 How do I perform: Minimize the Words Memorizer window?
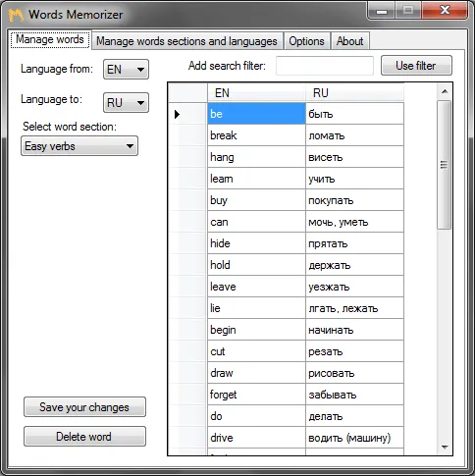click(382, 11)
